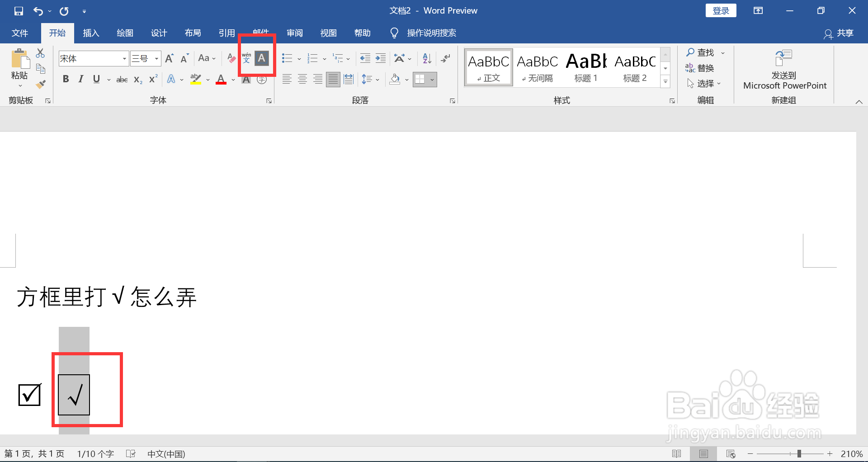Apply character border A icon
868x462 pixels.
tap(262, 58)
